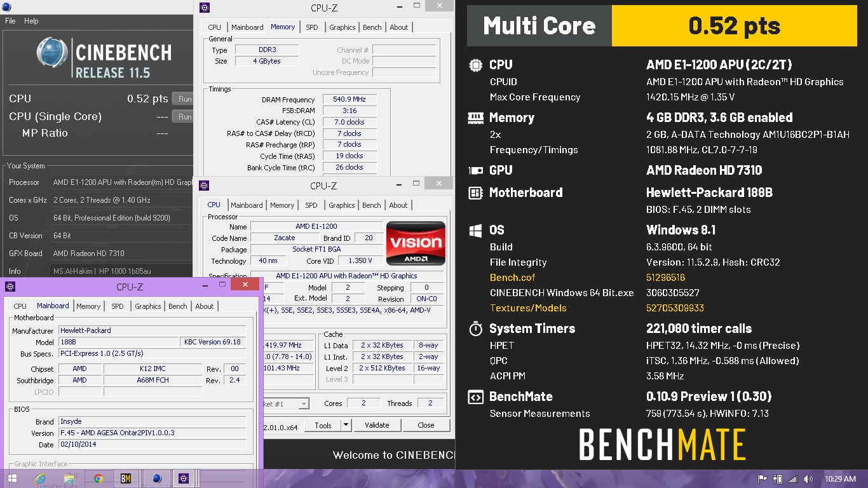Click the BenchMate code-bracket icon

[475, 397]
